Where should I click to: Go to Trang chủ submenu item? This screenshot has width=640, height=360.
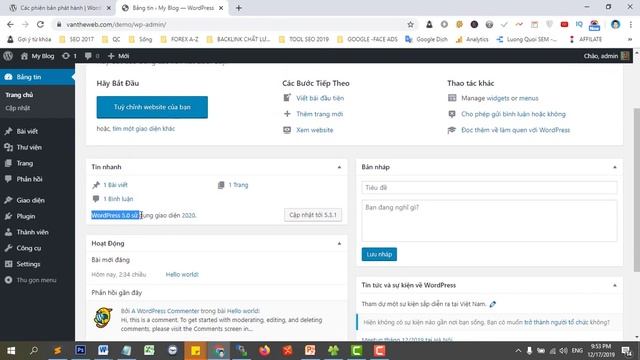pyautogui.click(x=19, y=95)
